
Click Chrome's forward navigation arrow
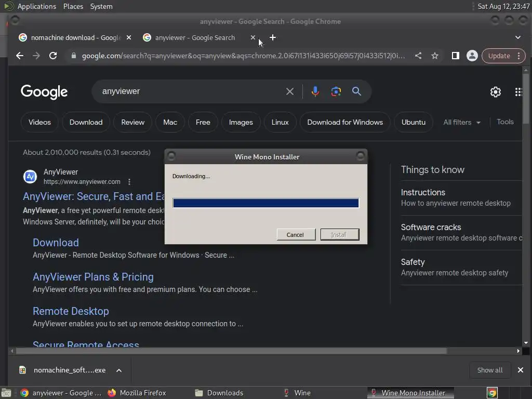[x=36, y=56]
